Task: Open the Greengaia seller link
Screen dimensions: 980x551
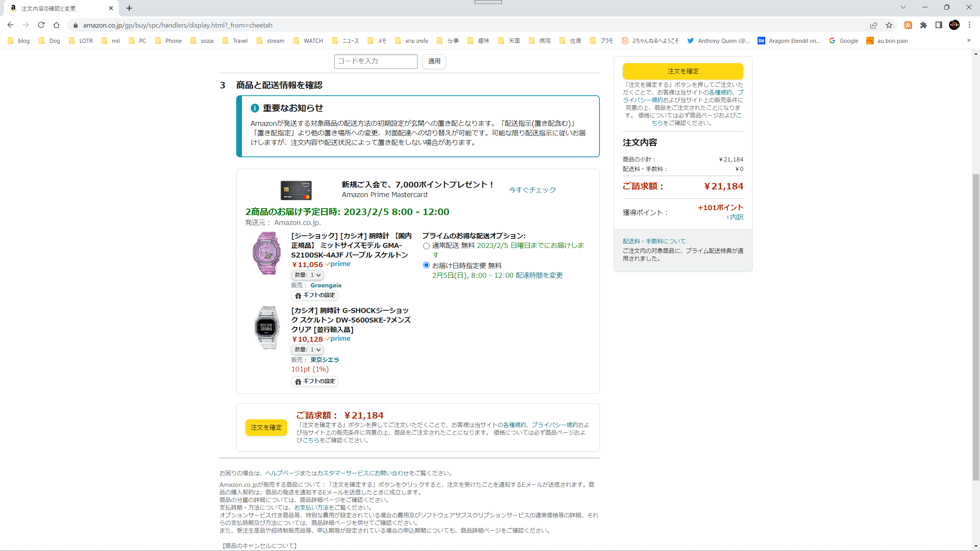Action: pyautogui.click(x=326, y=285)
